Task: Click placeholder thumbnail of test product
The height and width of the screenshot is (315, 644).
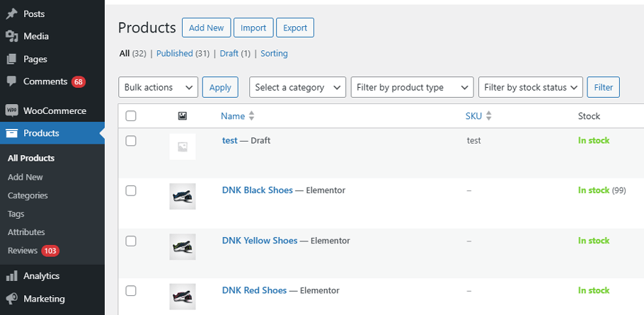Action: click(183, 147)
